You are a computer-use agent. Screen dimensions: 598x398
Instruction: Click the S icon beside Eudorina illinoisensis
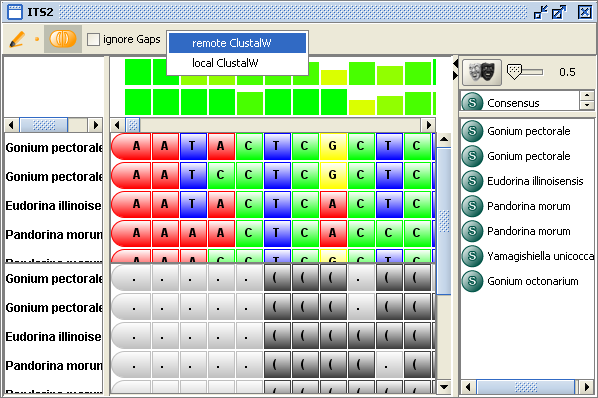coord(472,181)
